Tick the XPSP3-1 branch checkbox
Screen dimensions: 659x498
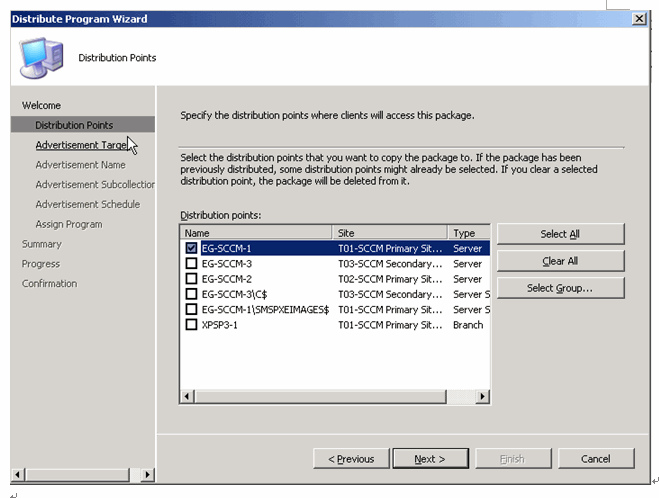coord(191,324)
